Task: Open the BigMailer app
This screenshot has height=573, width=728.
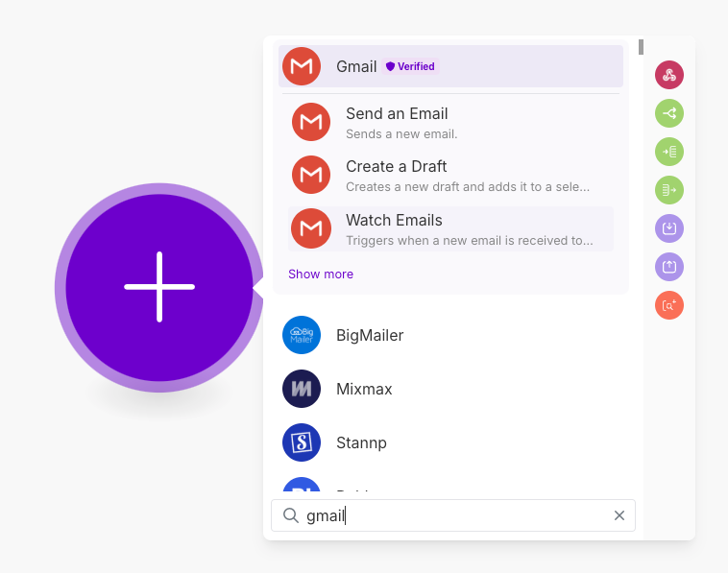Action: pos(450,335)
